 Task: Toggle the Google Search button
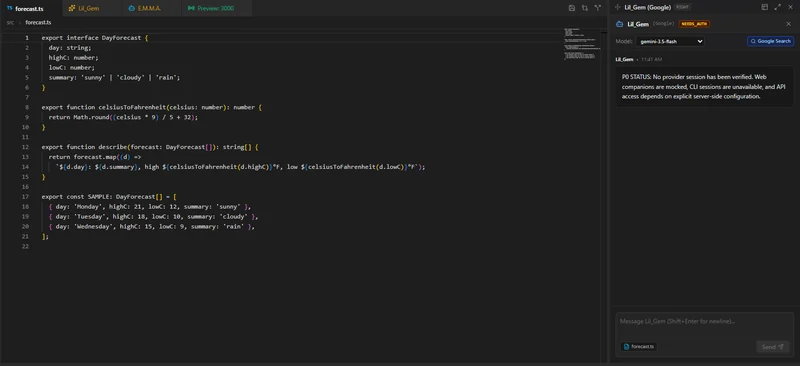pyautogui.click(x=770, y=41)
